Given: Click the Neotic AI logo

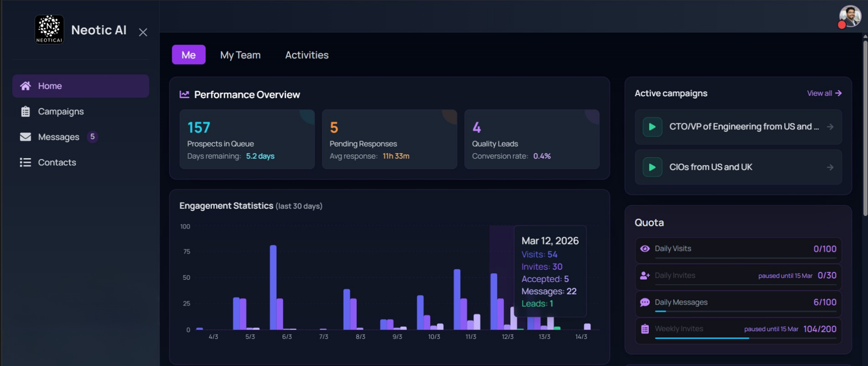Looking at the screenshot, I should point(50,29).
